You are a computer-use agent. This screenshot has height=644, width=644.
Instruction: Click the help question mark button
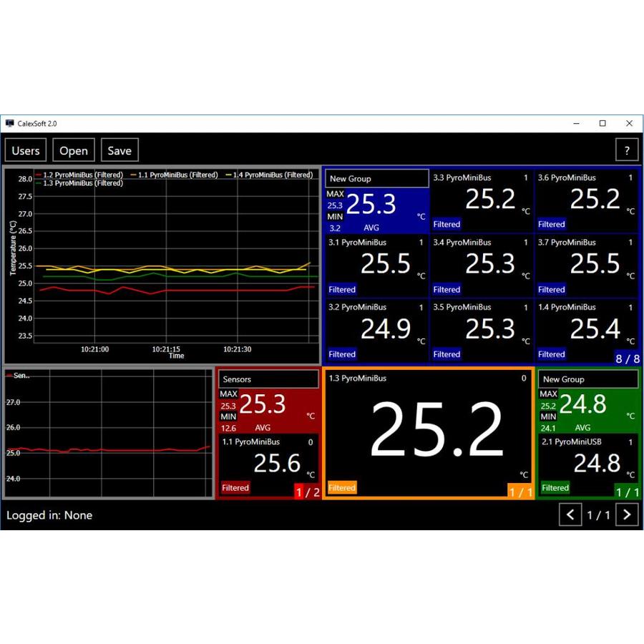point(627,150)
